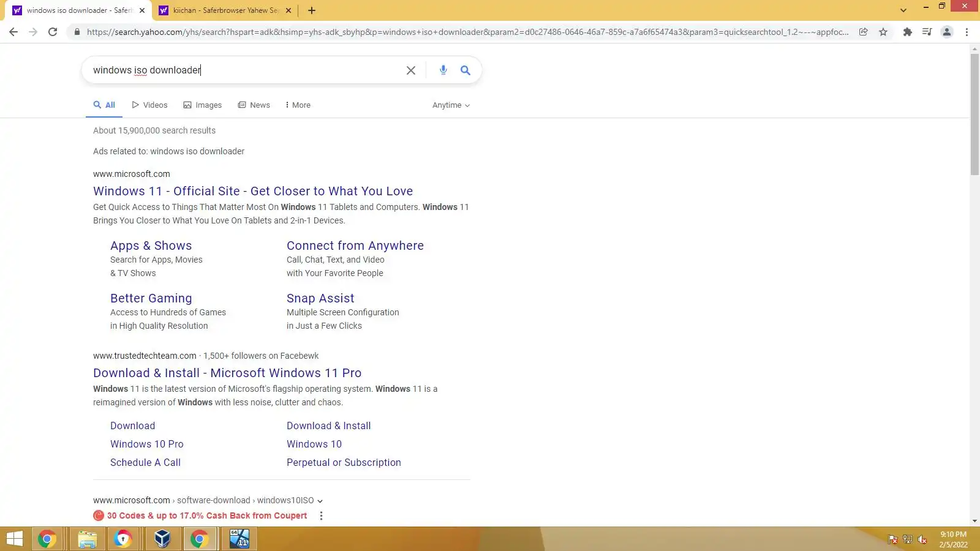The height and width of the screenshot is (551, 980).
Task: Open the Connect from Anywhere sitelink
Action: (355, 246)
